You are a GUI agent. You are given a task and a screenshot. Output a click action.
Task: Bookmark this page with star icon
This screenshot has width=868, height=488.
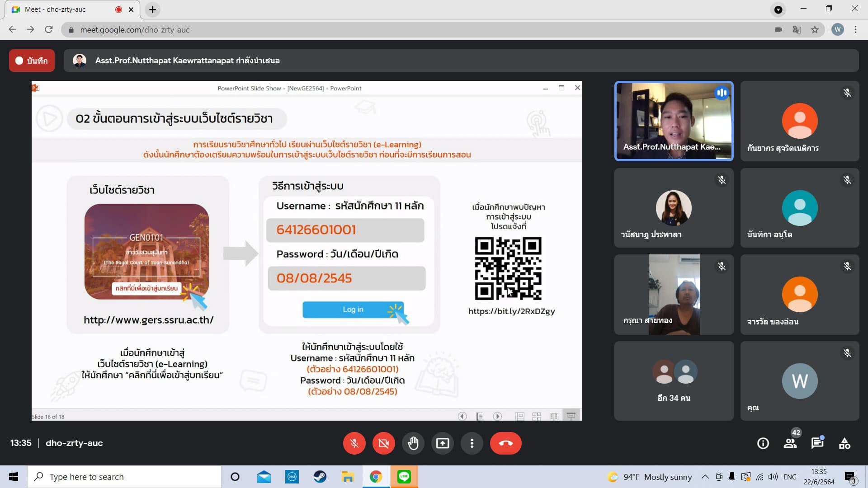(x=815, y=30)
